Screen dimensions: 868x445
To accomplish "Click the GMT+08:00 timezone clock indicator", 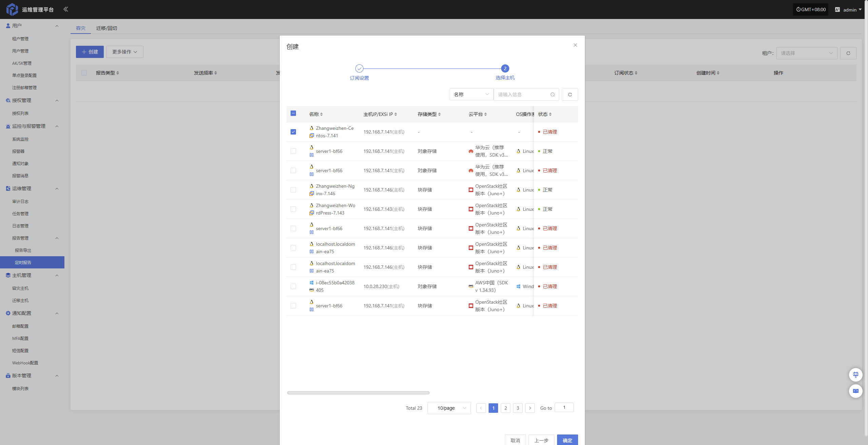I will (x=811, y=9).
